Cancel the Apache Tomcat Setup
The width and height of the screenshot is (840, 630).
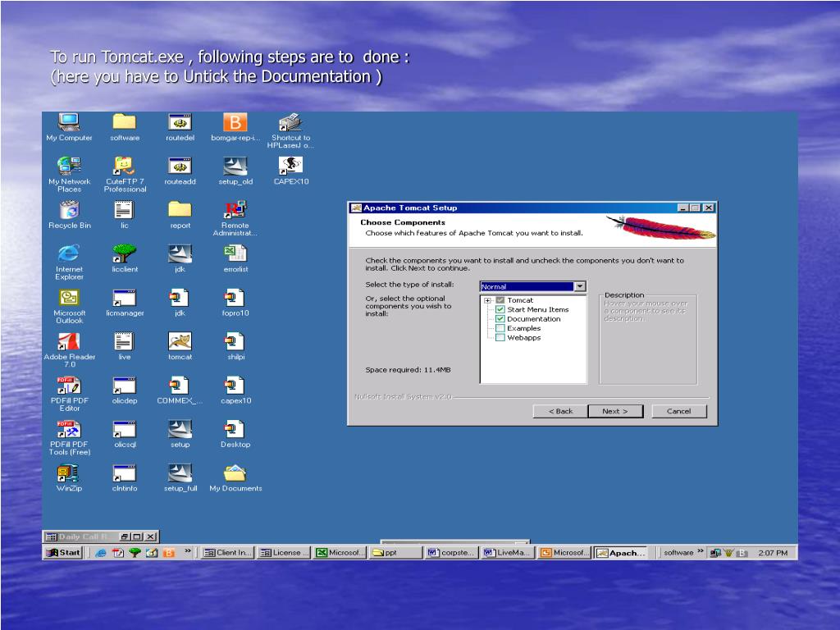pyautogui.click(x=678, y=411)
